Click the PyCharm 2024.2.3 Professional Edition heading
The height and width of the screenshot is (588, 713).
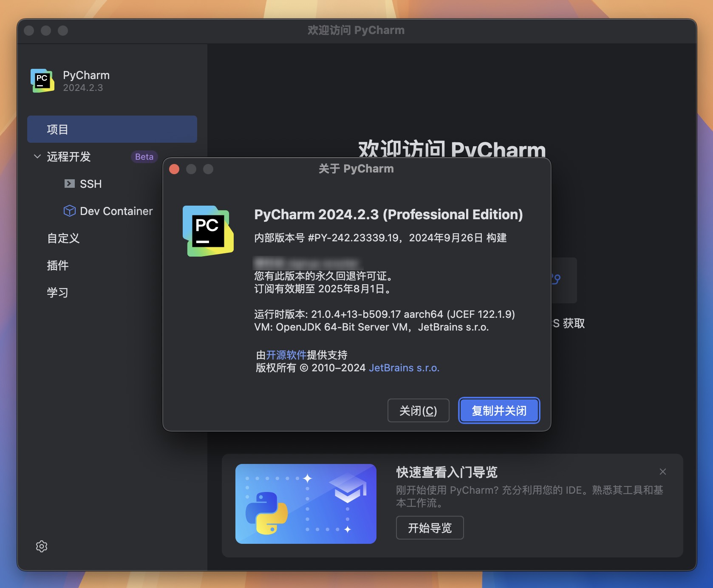tap(388, 215)
